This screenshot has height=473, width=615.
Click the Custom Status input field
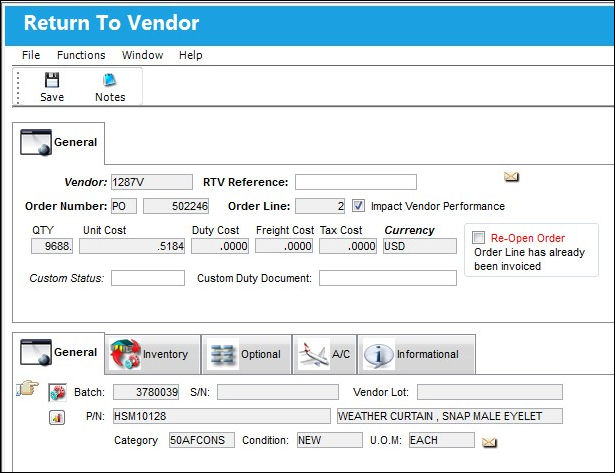[148, 278]
